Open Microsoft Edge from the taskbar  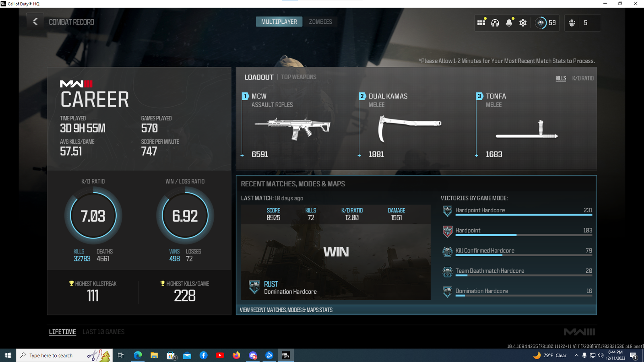click(x=138, y=355)
